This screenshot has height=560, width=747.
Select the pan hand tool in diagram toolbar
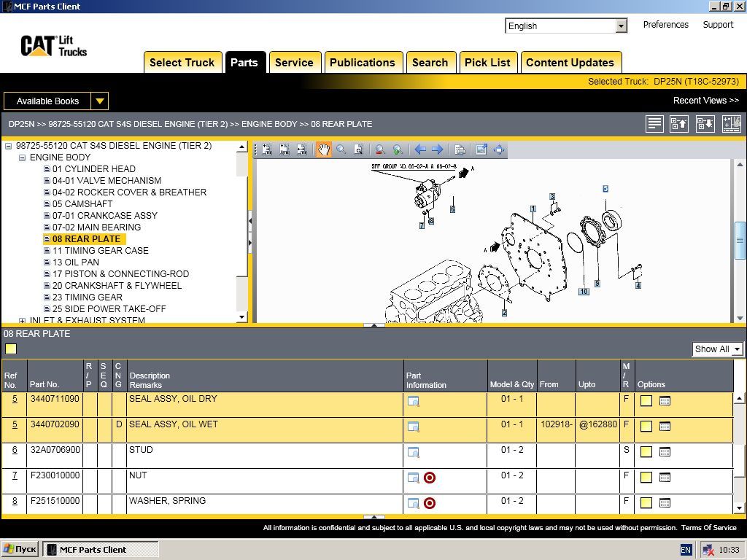323,149
